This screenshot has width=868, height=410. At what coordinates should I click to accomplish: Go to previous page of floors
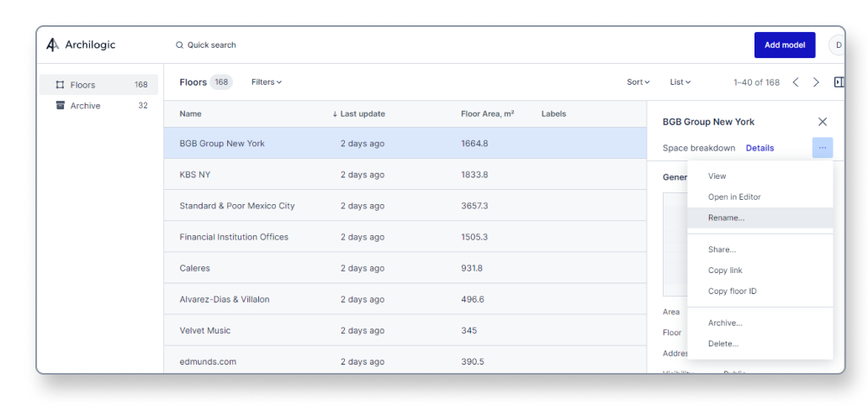click(796, 82)
